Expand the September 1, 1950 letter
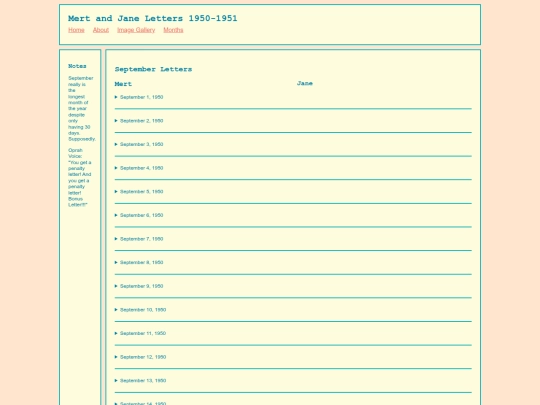 (x=139, y=97)
